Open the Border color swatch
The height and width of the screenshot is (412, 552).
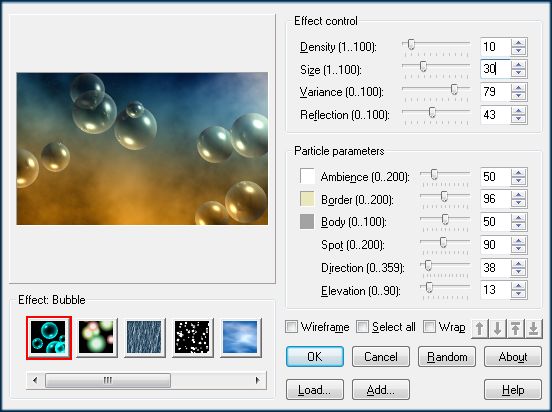[x=307, y=199]
